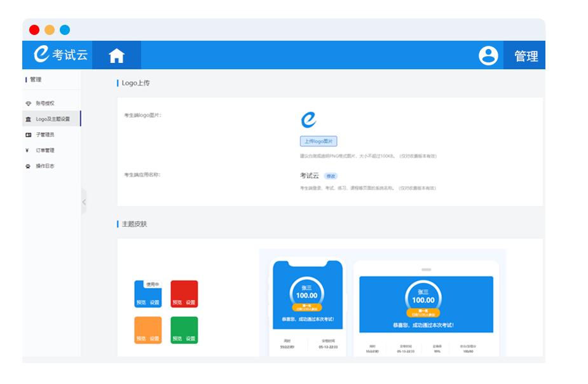Open settings for the green theme
This screenshot has height=384, width=588.
click(191, 339)
